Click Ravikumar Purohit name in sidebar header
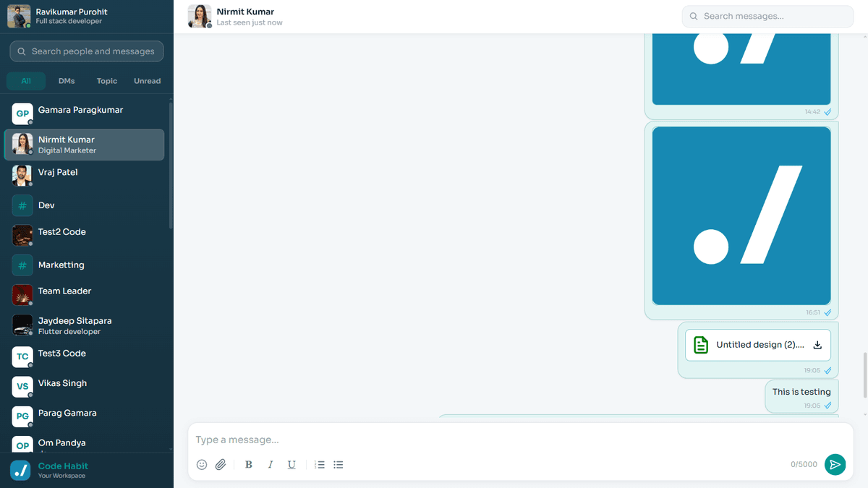Viewport: 868px width, 488px height. coord(72,12)
